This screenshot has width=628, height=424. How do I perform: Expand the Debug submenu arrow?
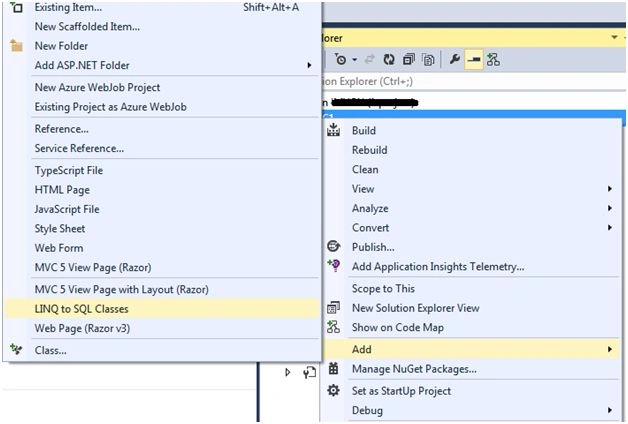(610, 410)
